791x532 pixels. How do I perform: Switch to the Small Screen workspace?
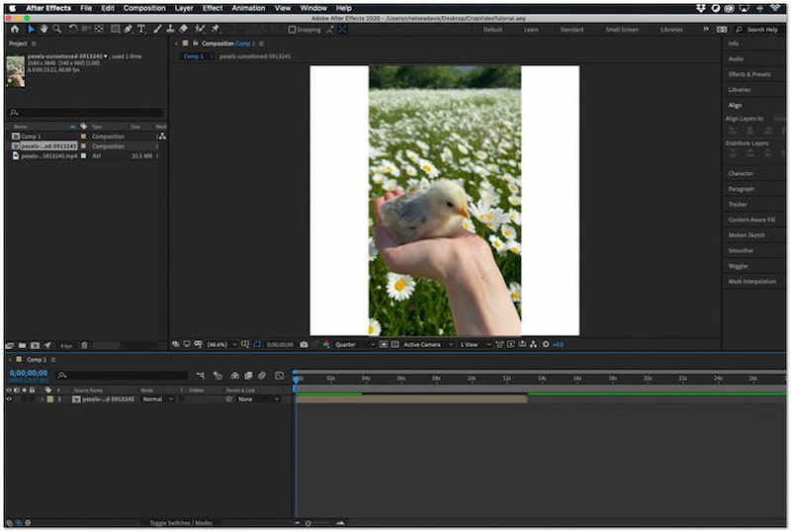(x=621, y=30)
